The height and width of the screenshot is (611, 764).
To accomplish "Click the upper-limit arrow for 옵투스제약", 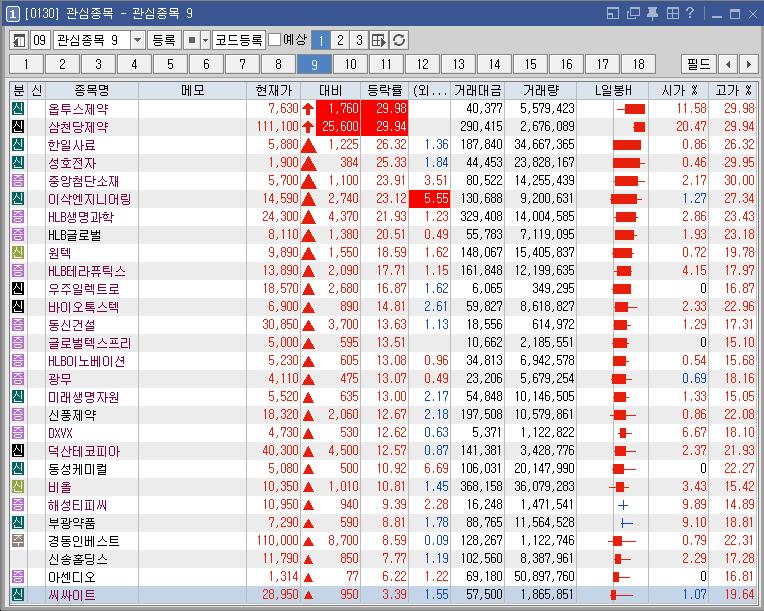I will 308,109.
